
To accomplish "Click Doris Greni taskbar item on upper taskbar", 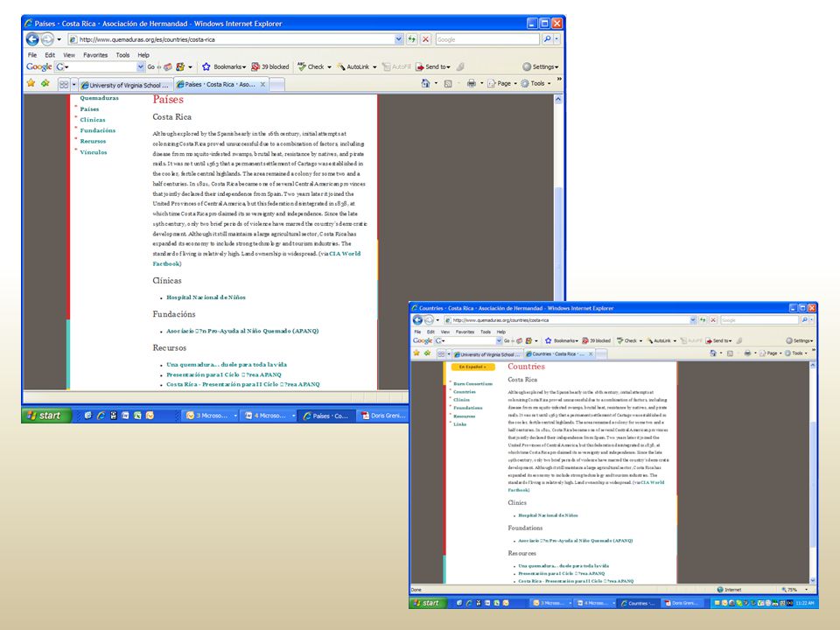I will [x=382, y=416].
